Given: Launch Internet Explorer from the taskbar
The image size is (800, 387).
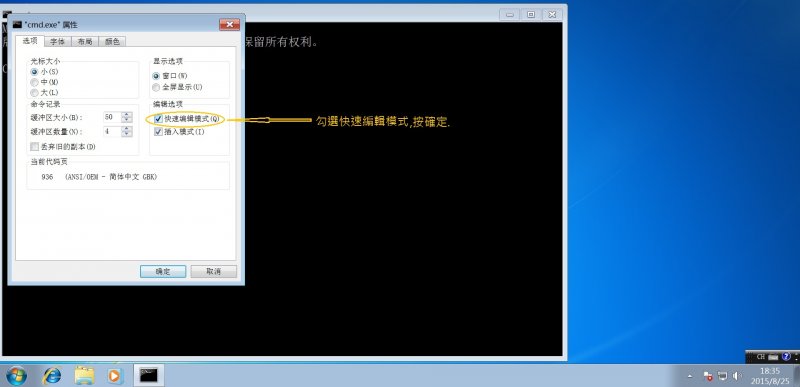Looking at the screenshot, I should 52,376.
